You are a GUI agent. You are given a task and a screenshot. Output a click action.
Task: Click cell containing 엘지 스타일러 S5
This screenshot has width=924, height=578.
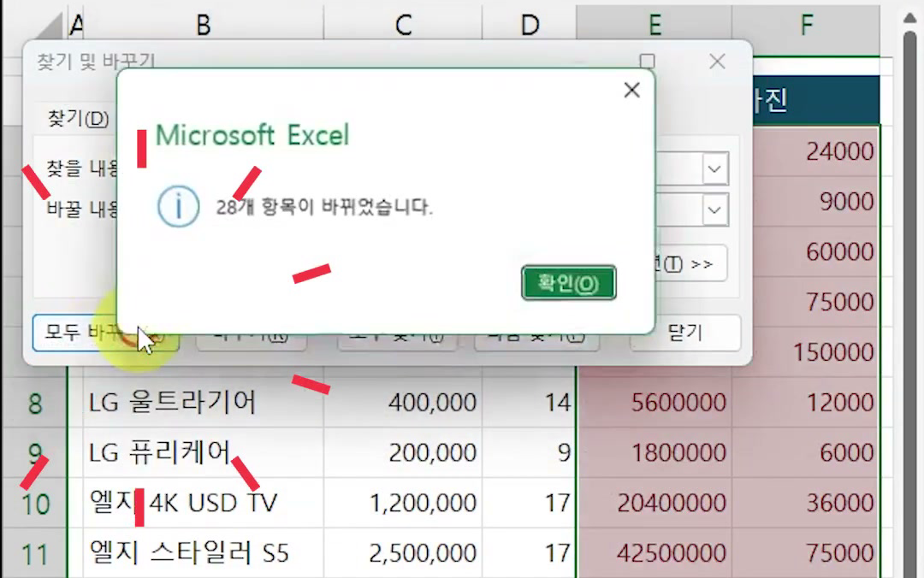[x=204, y=553]
